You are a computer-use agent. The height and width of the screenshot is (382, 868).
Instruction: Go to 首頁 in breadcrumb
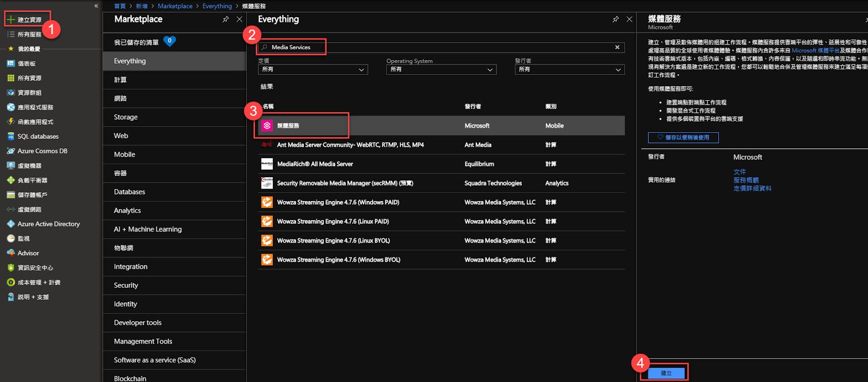(x=120, y=6)
